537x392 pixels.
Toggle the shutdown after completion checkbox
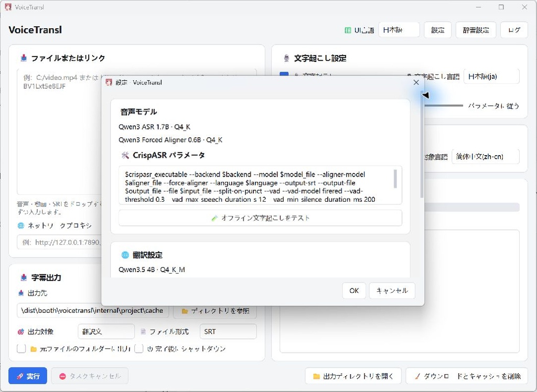tap(138, 349)
